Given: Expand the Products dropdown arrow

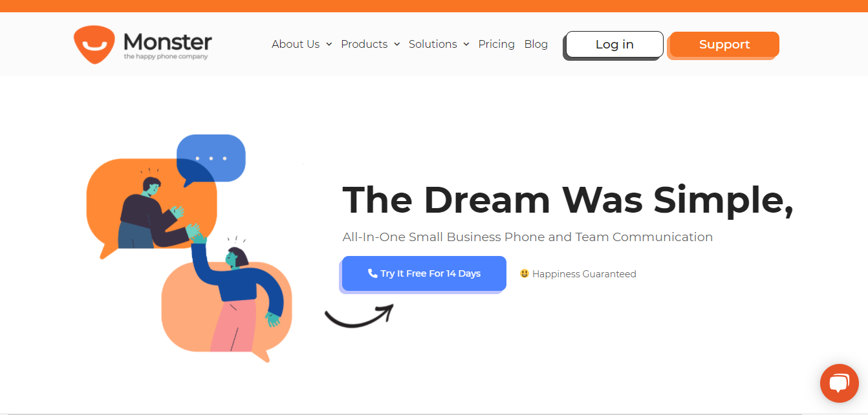Looking at the screenshot, I should tap(396, 45).
